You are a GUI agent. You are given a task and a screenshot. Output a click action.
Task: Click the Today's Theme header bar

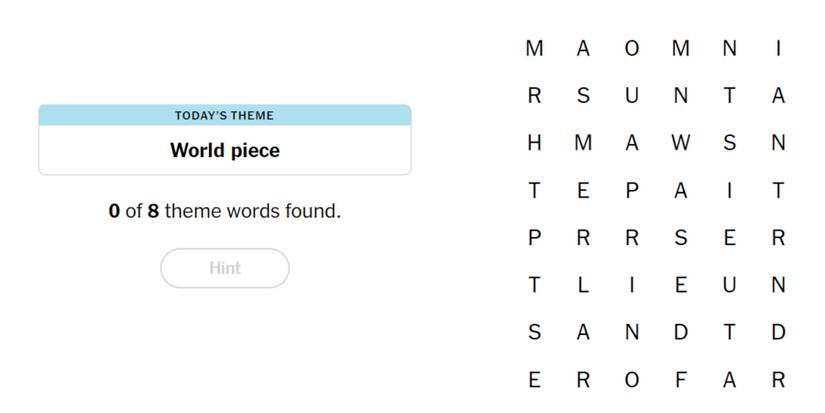click(224, 115)
